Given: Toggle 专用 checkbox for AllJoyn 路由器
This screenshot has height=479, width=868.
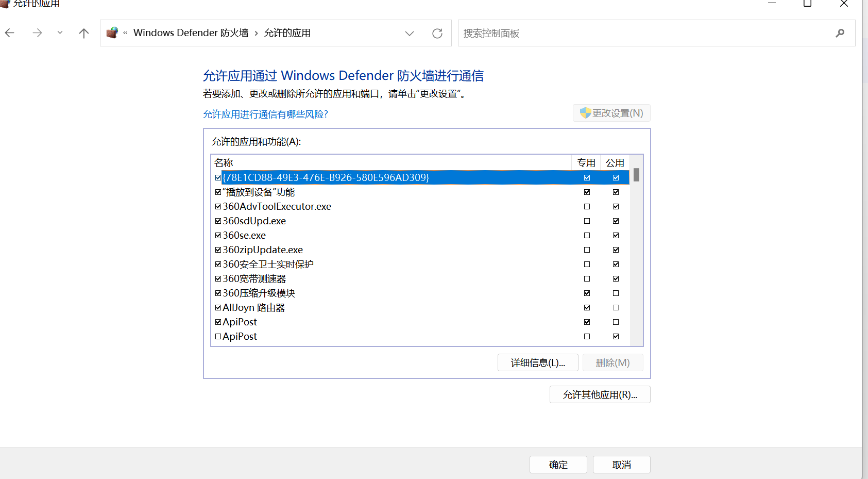Looking at the screenshot, I should (587, 307).
